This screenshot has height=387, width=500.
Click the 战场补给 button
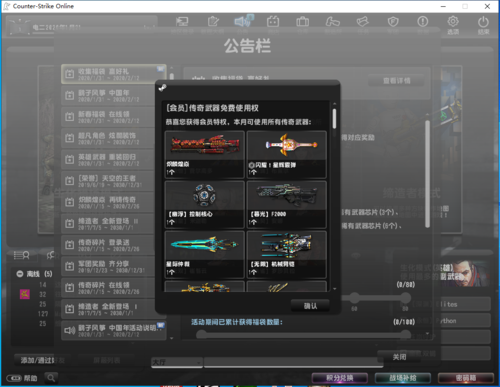403,378
